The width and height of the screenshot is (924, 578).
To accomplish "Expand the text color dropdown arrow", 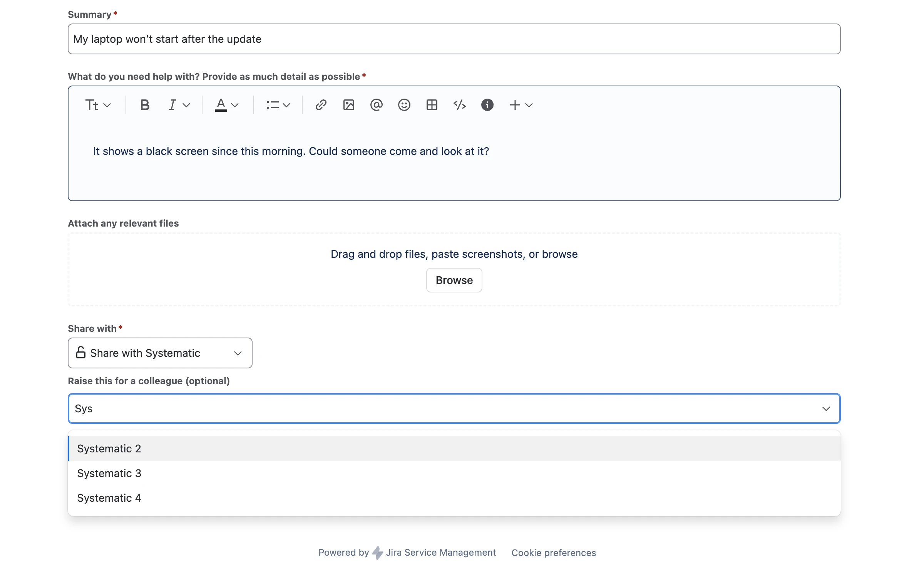I will (x=235, y=105).
